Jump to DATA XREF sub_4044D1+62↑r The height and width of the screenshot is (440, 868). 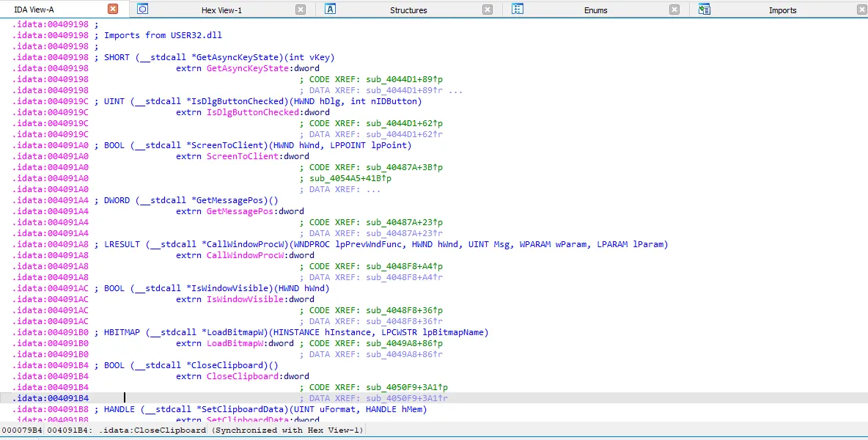click(x=404, y=134)
